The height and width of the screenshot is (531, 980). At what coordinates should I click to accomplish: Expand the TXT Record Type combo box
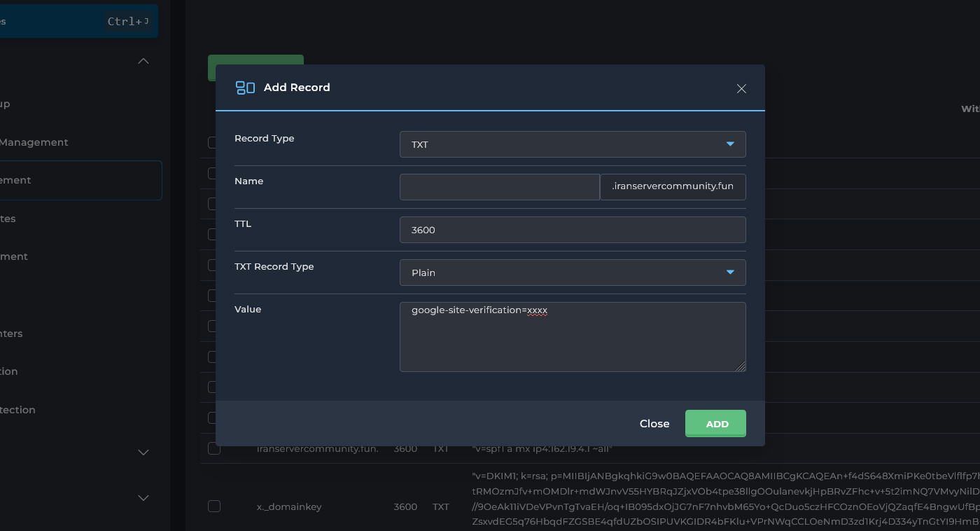[x=572, y=273]
